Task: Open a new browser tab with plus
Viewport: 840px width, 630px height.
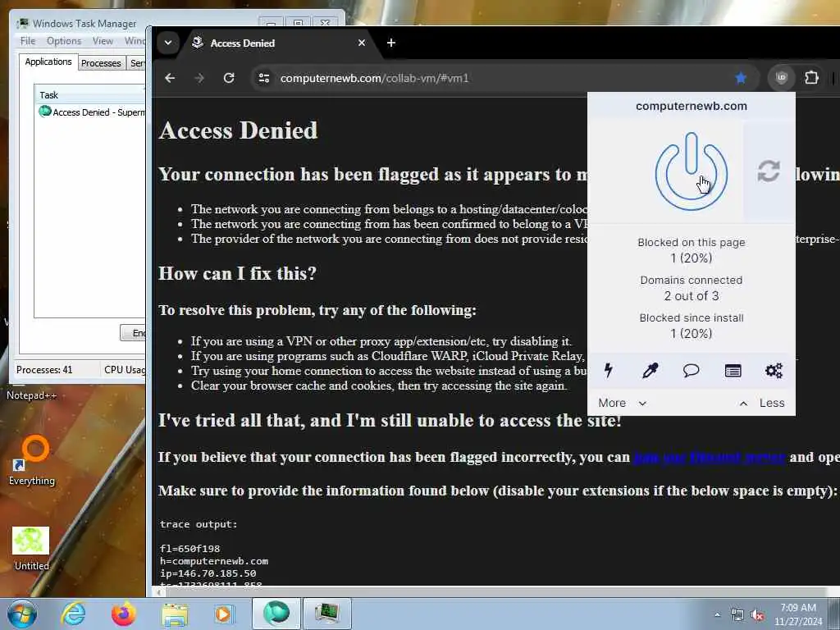Action: (x=391, y=43)
